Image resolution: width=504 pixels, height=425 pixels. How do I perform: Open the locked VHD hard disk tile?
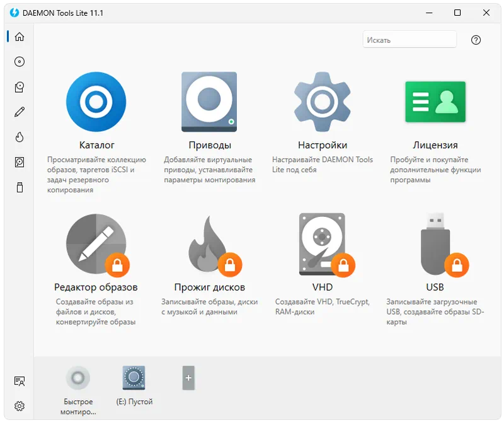tap(322, 244)
